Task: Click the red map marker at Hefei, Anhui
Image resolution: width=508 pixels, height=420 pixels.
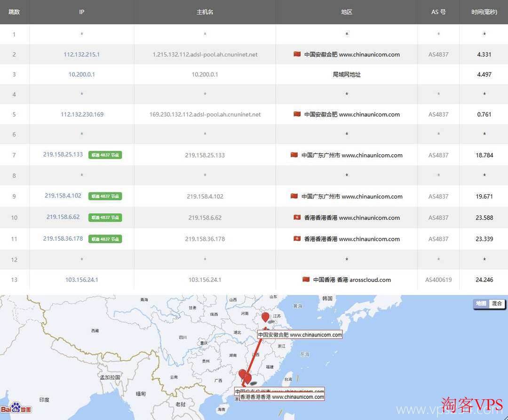Action: pyautogui.click(x=265, y=317)
